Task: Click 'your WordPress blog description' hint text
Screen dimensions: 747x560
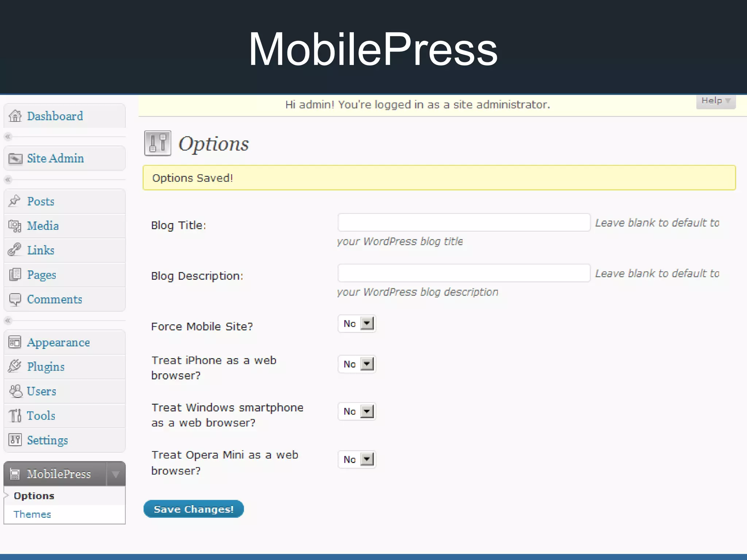Action: pyautogui.click(x=418, y=292)
